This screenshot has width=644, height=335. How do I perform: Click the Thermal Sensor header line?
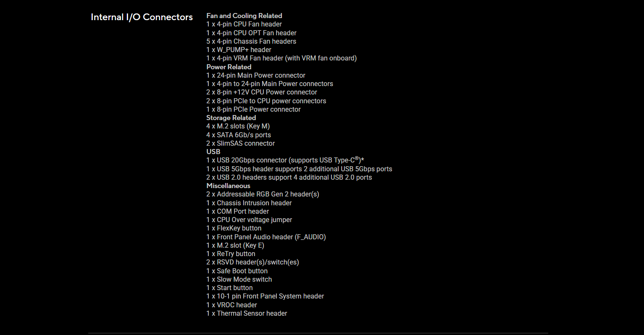247,313
